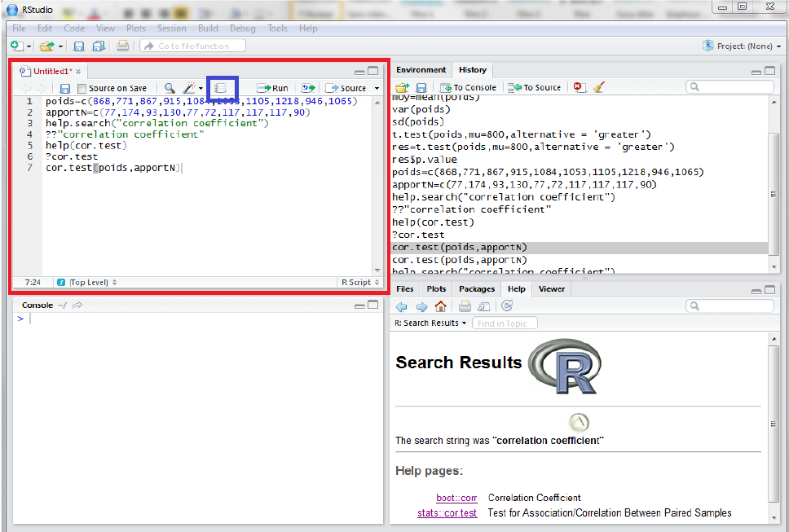Print the current file from the main toolbar
The height and width of the screenshot is (532, 789).
tap(122, 46)
